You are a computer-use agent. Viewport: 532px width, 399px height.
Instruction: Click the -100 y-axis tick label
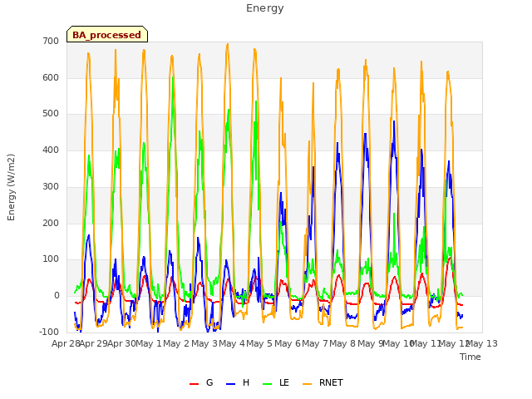(x=49, y=332)
